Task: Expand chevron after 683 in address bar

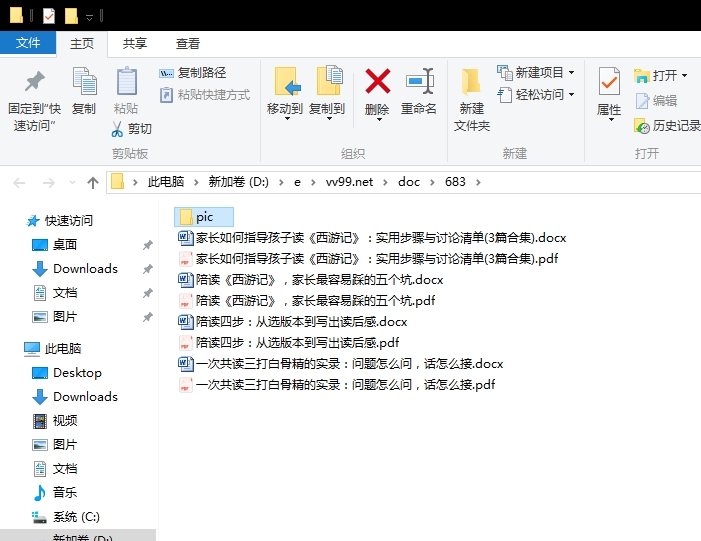Action: (x=478, y=182)
